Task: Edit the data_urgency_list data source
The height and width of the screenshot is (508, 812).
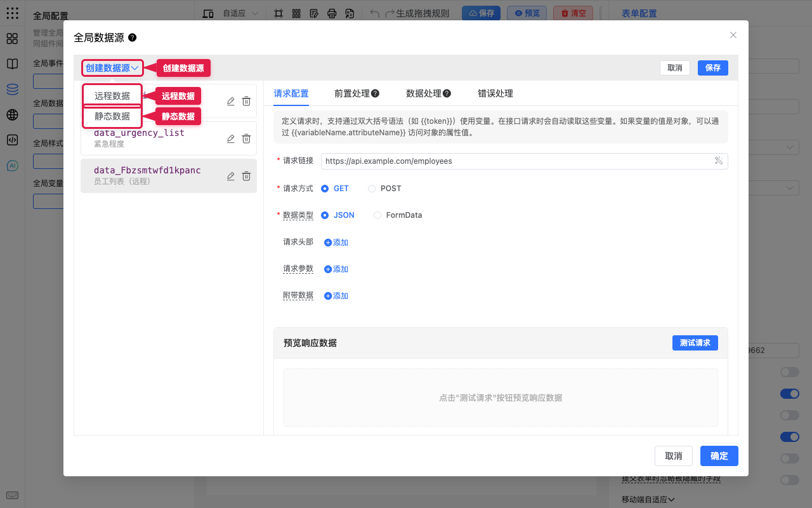Action: click(x=231, y=138)
